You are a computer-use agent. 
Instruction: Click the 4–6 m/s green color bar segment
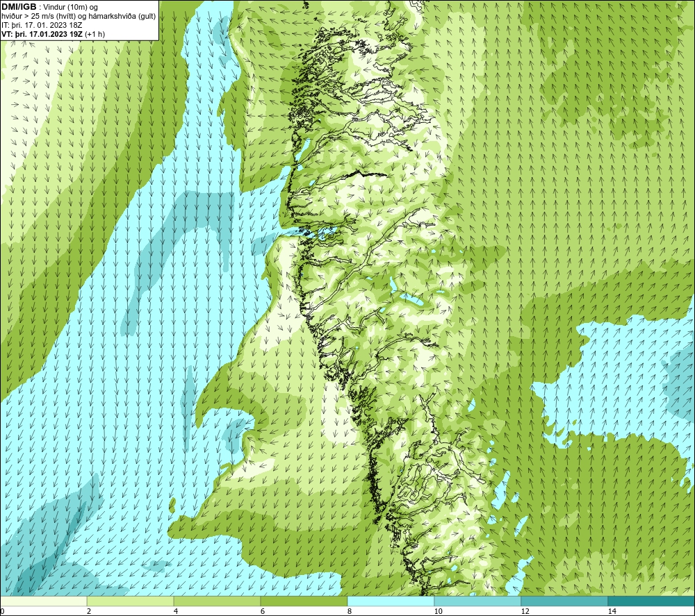[217, 601]
